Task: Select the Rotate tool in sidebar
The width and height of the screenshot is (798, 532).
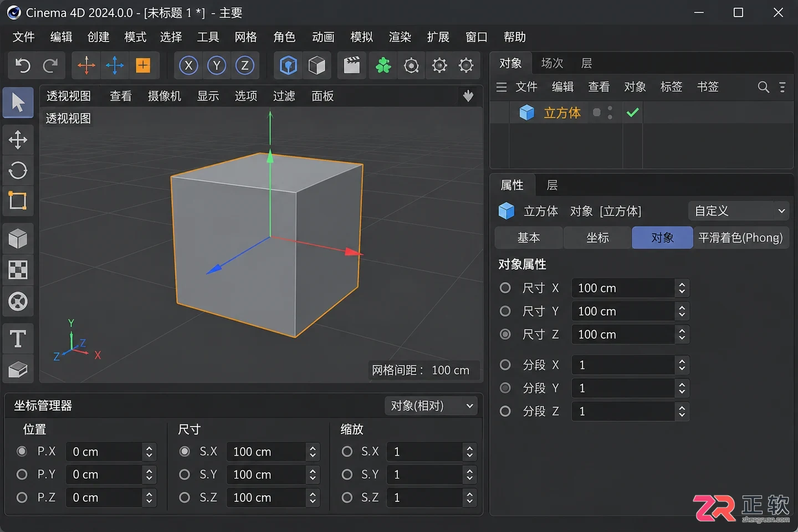Action: [18, 170]
